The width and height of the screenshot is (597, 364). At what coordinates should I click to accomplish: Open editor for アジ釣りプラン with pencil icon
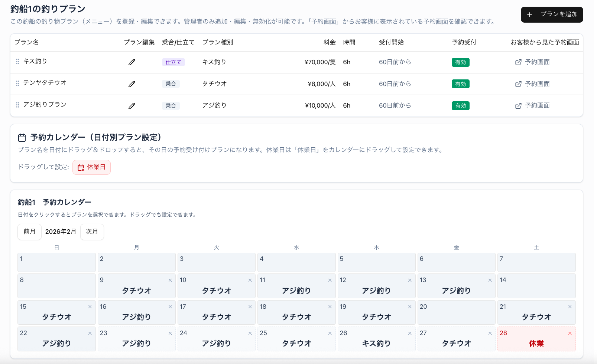pyautogui.click(x=132, y=106)
